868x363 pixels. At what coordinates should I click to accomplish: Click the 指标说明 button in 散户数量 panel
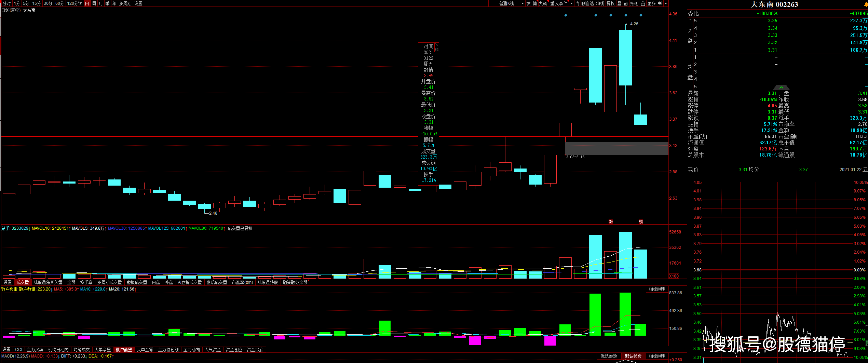(x=657, y=289)
